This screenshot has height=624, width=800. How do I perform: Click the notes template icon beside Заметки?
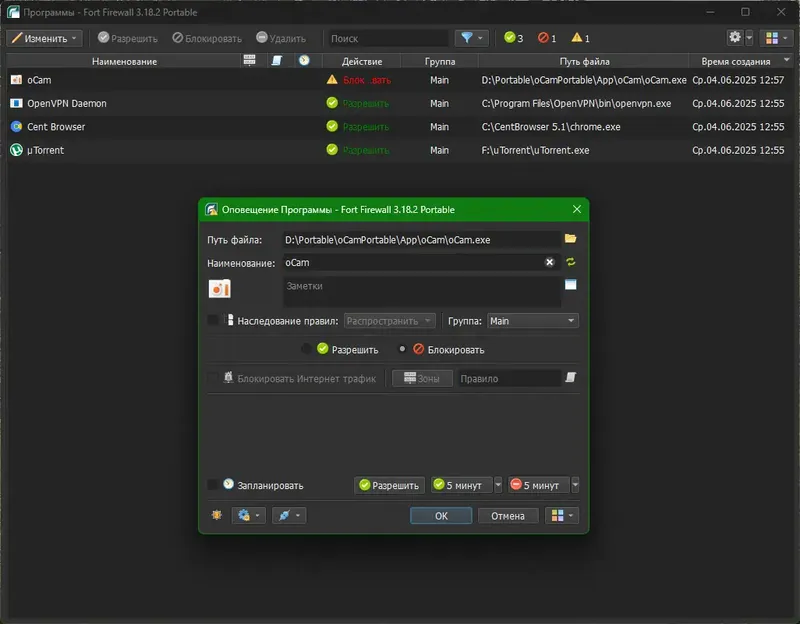[x=570, y=285]
